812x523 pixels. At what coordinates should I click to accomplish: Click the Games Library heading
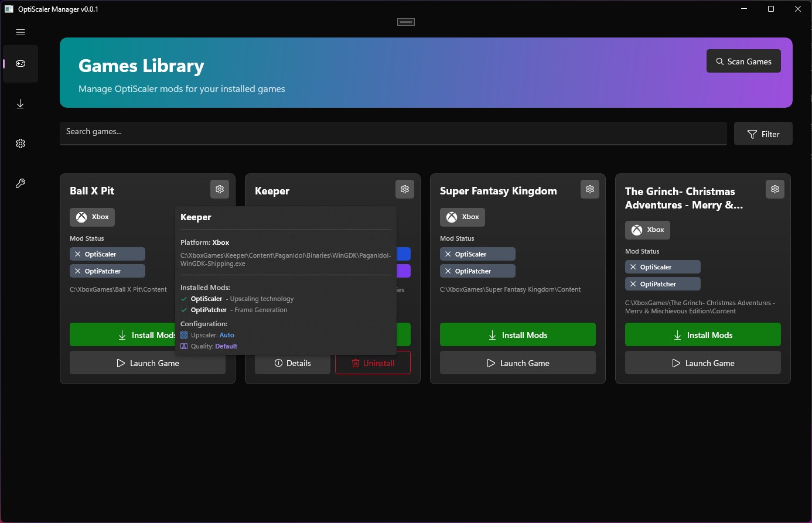[x=141, y=66]
